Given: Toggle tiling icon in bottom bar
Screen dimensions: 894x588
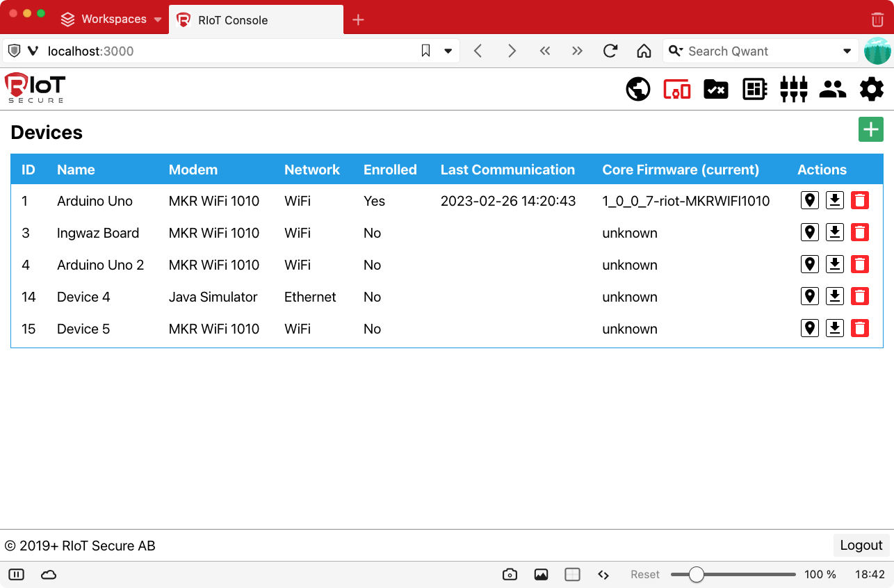Looking at the screenshot, I should click(572, 575).
